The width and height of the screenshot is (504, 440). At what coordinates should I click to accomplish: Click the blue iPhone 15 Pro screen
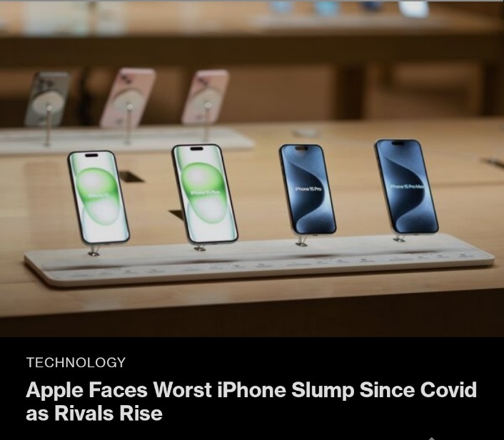click(x=308, y=189)
